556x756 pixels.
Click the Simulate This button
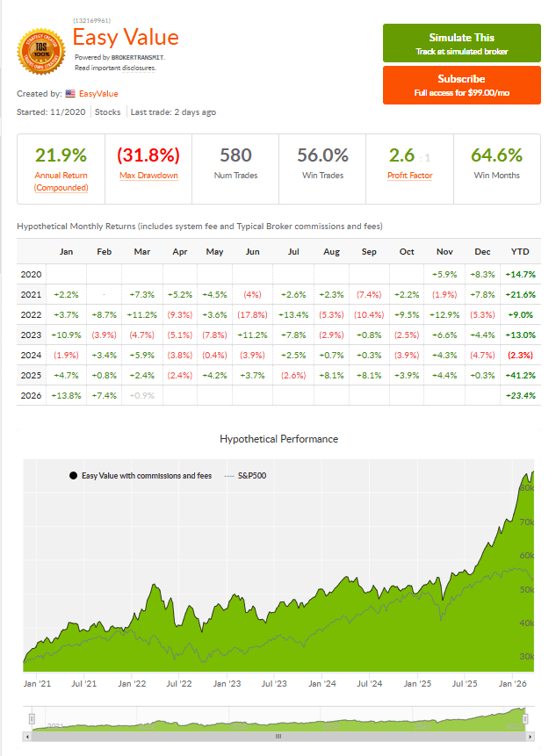461,43
